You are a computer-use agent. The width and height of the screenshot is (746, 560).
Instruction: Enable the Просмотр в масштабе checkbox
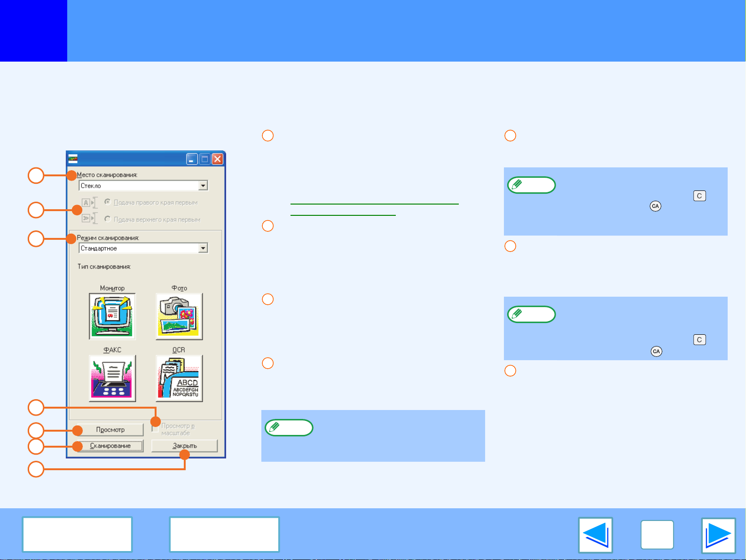155,429
